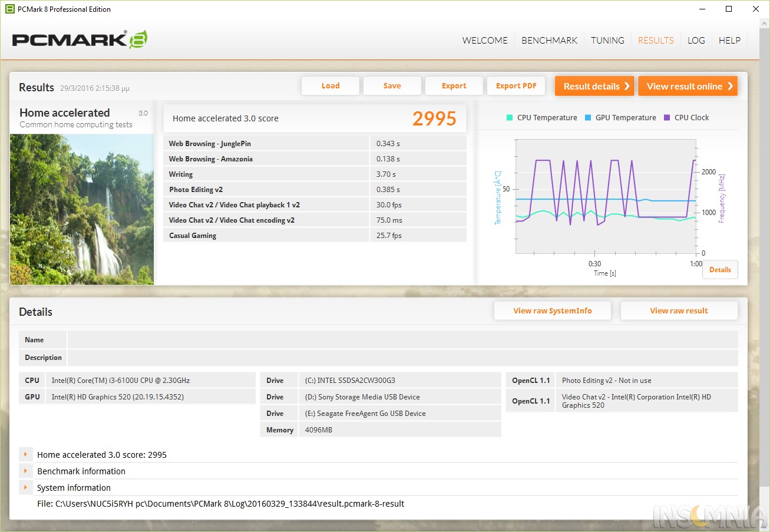This screenshot has height=532, width=770.
Task: Click View raw result
Action: (x=679, y=310)
